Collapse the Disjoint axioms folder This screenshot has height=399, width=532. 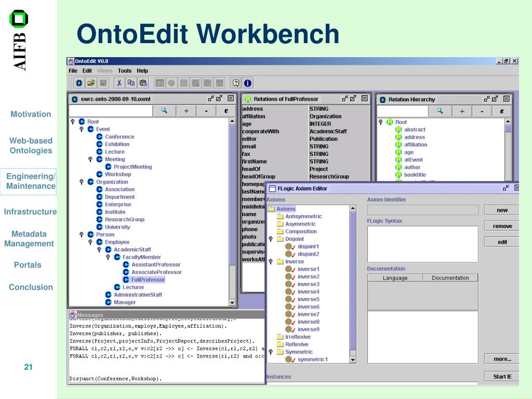click(271, 239)
